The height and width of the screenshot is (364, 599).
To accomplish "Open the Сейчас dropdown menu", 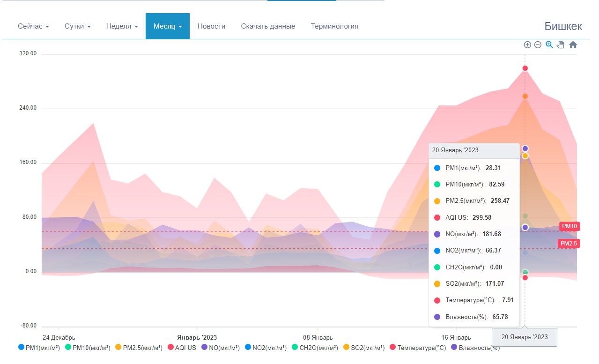I will 33,26.
